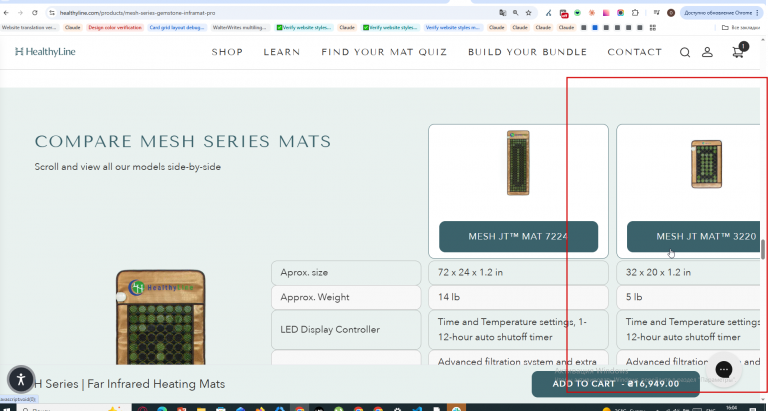Open the SHOP menu
Screen dimensions: 768x411
click(227, 52)
